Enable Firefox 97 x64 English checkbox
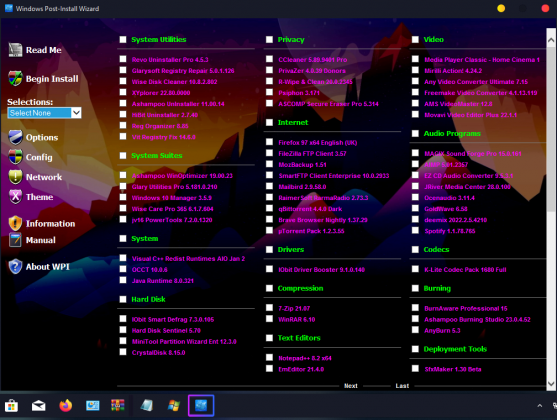The image size is (557, 420). coord(269,142)
